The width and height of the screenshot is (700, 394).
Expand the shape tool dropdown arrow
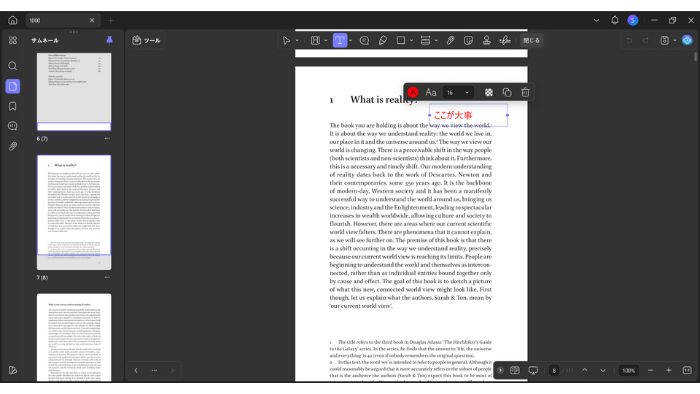coord(411,41)
